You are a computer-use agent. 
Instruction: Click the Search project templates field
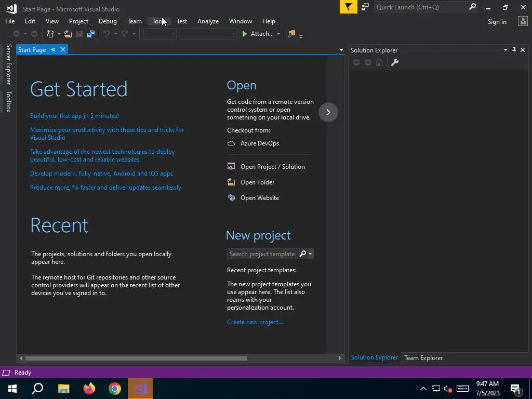click(x=262, y=254)
